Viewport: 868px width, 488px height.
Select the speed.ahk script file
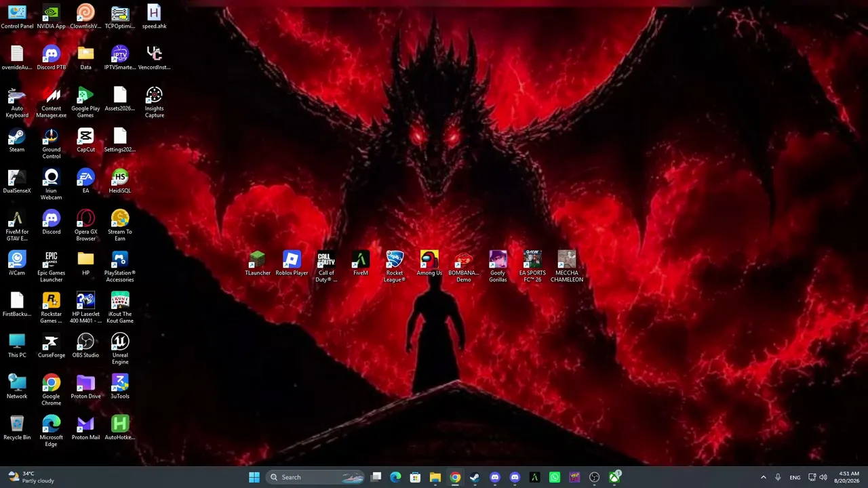[154, 17]
